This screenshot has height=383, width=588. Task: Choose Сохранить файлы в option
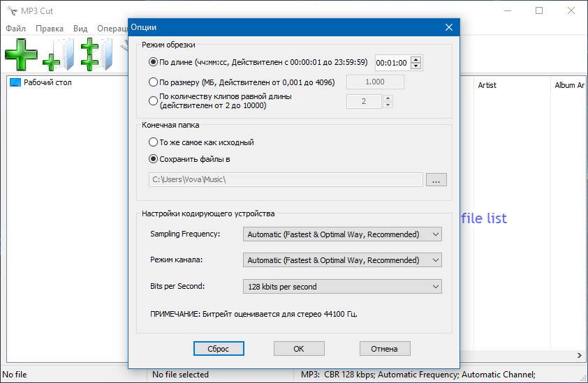153,159
